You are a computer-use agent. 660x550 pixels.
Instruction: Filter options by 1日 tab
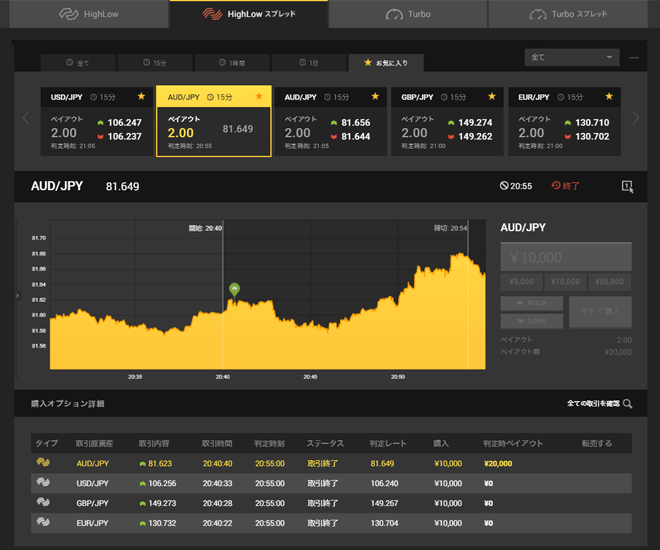(309, 63)
